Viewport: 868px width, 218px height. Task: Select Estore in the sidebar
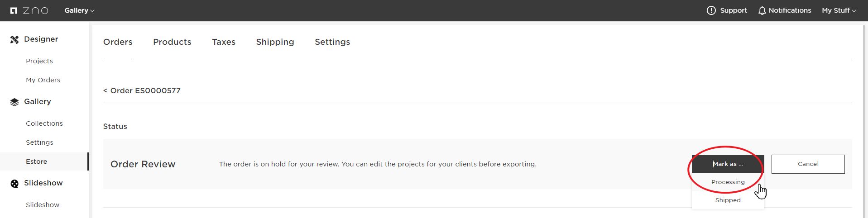click(x=37, y=161)
